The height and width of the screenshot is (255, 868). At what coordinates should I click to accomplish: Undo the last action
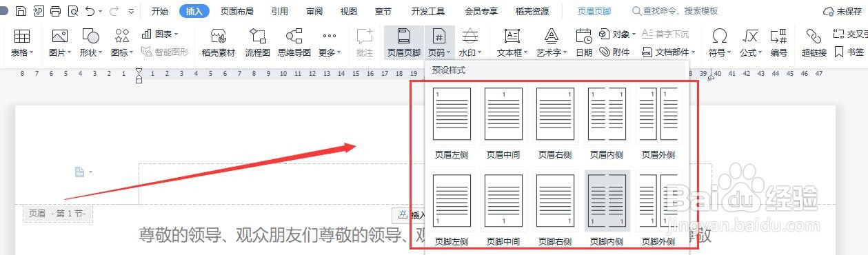pos(90,11)
